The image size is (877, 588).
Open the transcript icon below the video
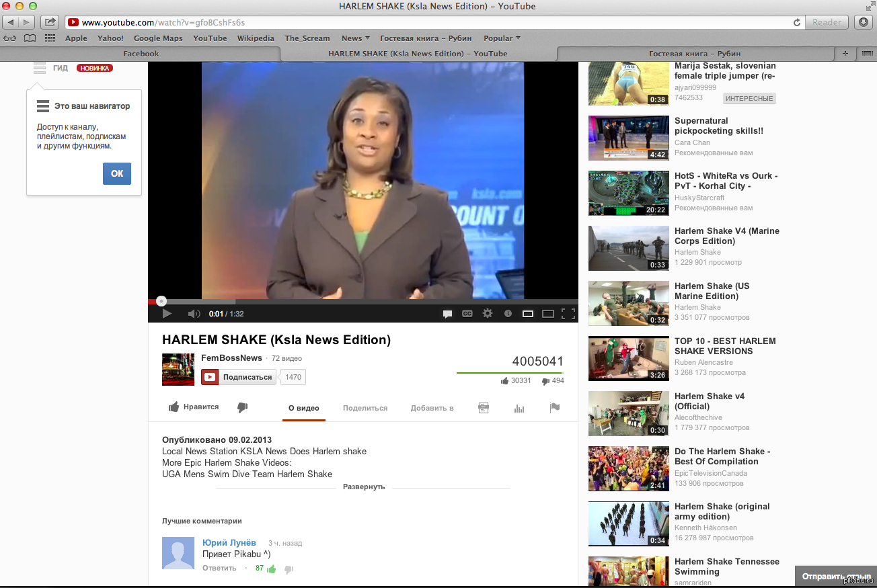(483, 408)
